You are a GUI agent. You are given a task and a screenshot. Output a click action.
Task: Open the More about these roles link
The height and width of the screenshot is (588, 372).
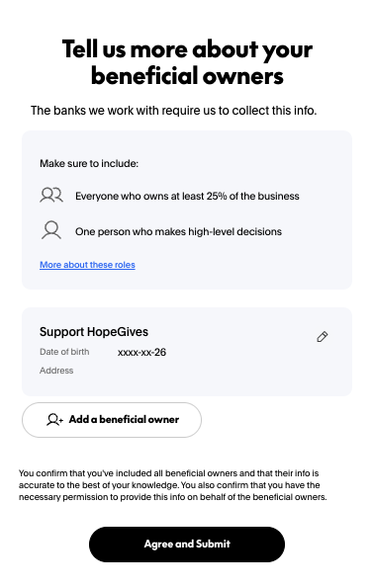tap(87, 265)
